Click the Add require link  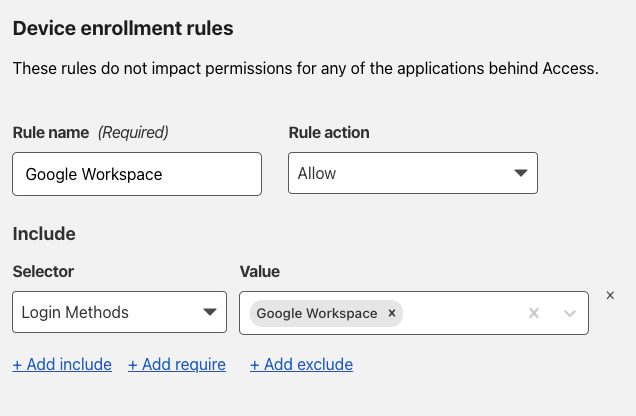point(177,364)
